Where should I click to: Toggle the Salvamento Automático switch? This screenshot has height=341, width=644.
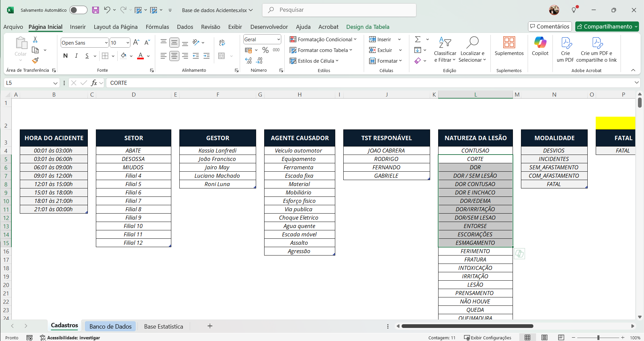click(x=78, y=10)
